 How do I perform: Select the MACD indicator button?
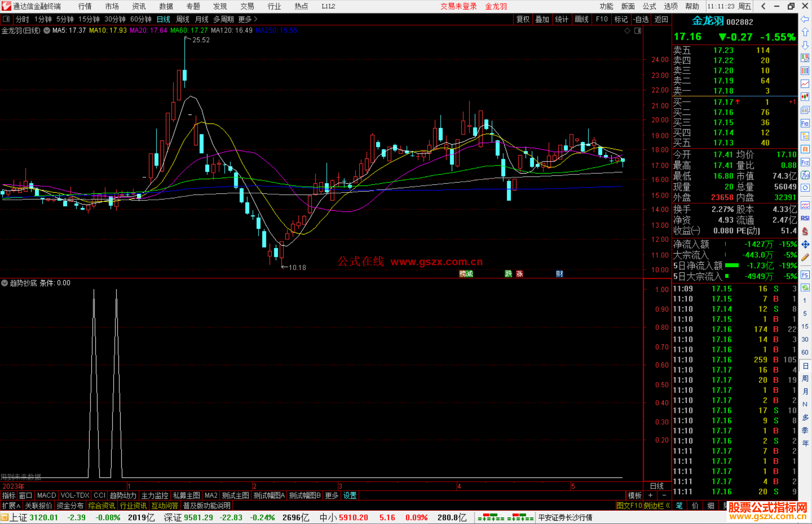[x=47, y=495]
